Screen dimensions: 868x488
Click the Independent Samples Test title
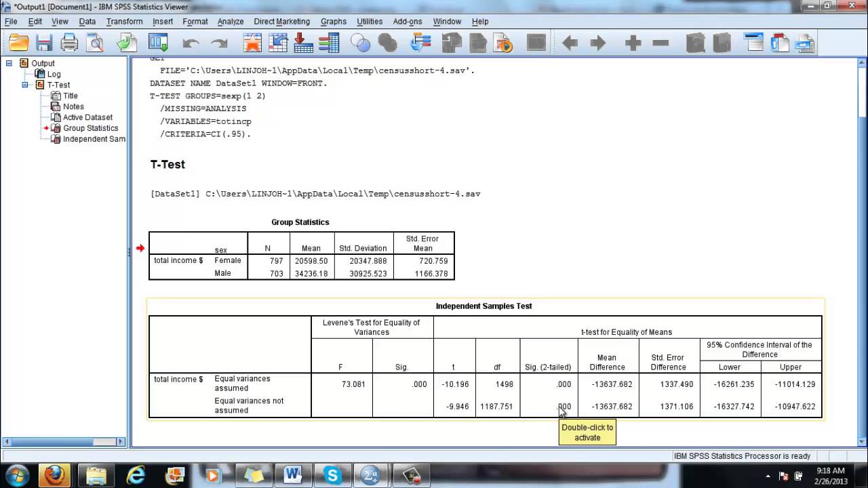pos(484,306)
